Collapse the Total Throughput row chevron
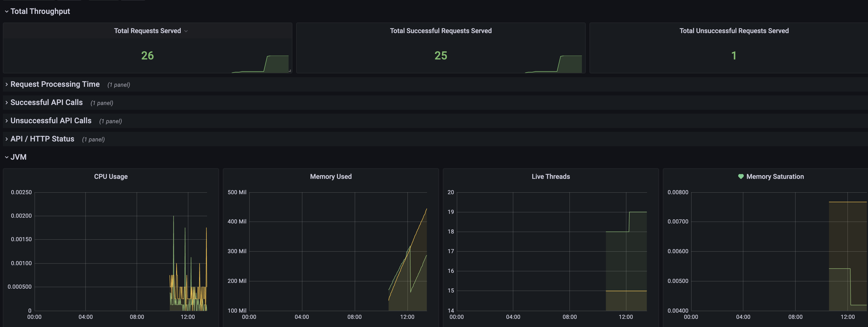The width and height of the screenshot is (868, 327). [6, 12]
